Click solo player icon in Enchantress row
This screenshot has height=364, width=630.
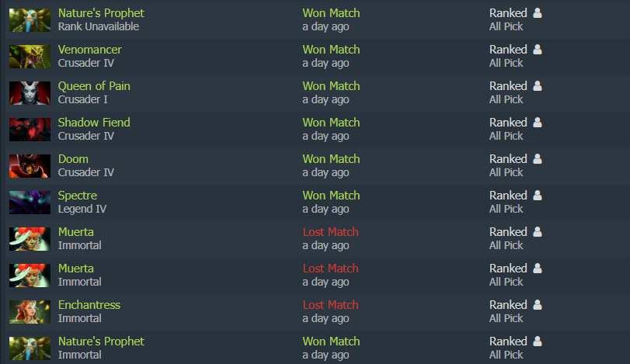[x=538, y=304]
